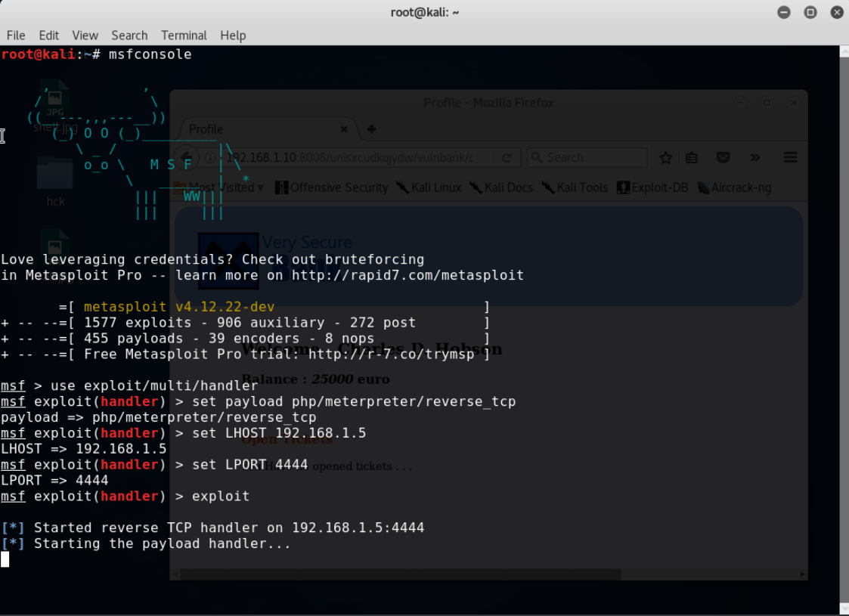Click the terminal vertical scrollbar
Viewport: 849px width, 616px height.
(844, 329)
